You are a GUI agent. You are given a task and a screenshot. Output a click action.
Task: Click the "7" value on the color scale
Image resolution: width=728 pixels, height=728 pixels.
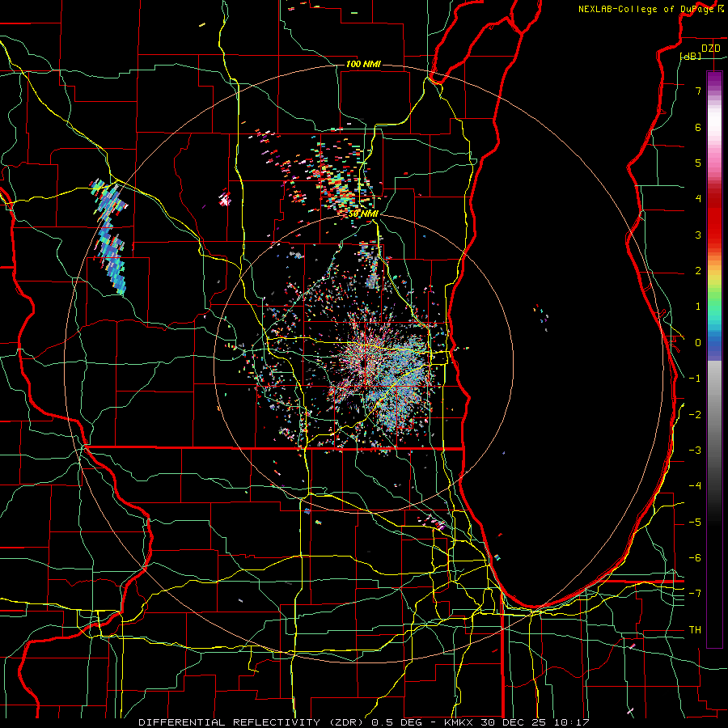click(698, 91)
